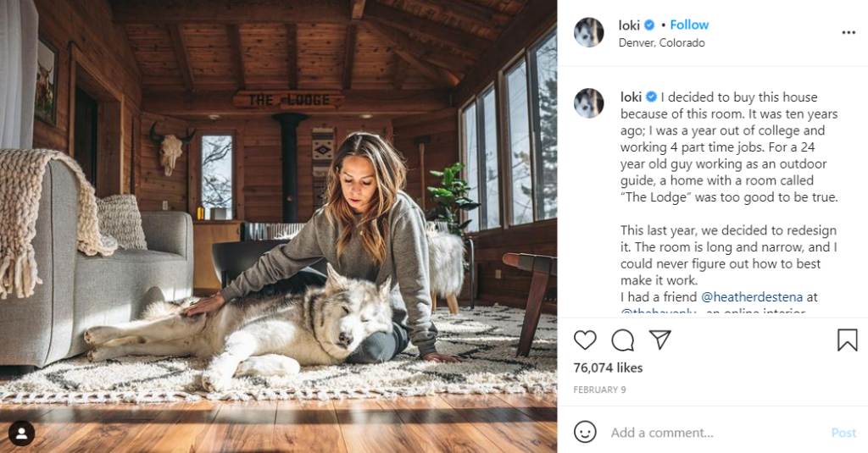The height and width of the screenshot is (453, 868).
Task: Follow the loki account
Action: click(x=689, y=25)
